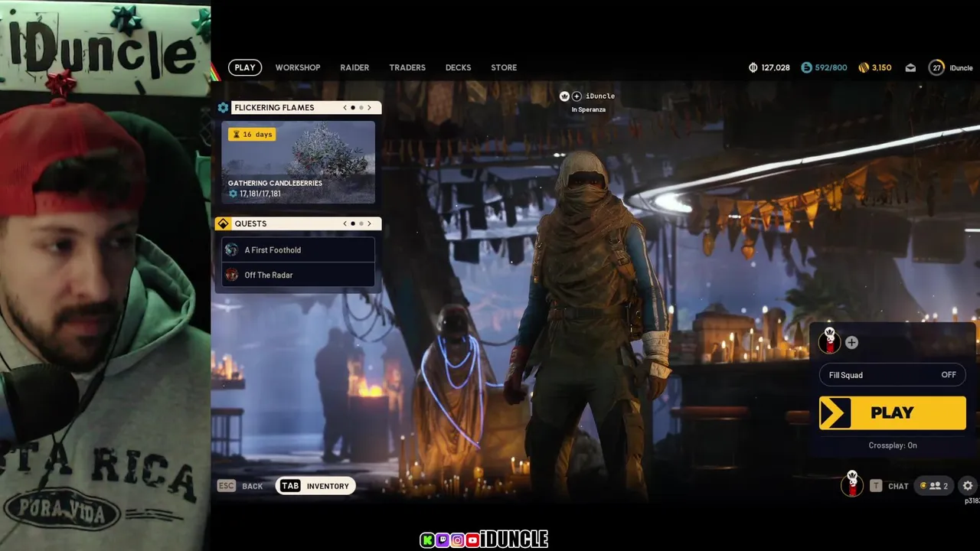Select first page dot in Flickering Flames header
This screenshot has width=980, height=551.
coord(353,108)
